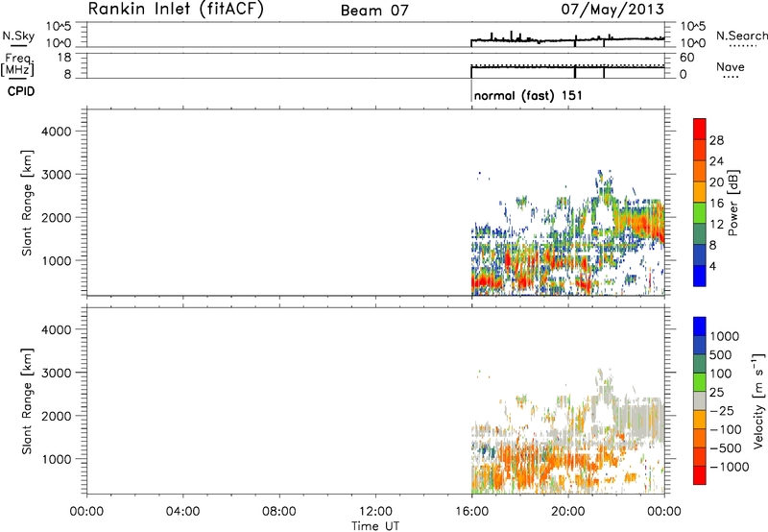
Task: Click the gray -25 to 25 Velocity segment
Action: click(700, 400)
